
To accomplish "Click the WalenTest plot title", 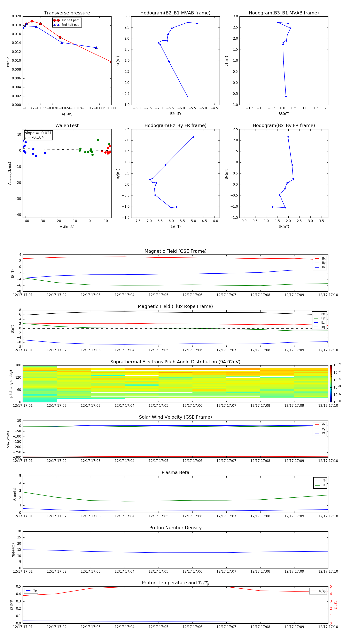I will 67,125.
